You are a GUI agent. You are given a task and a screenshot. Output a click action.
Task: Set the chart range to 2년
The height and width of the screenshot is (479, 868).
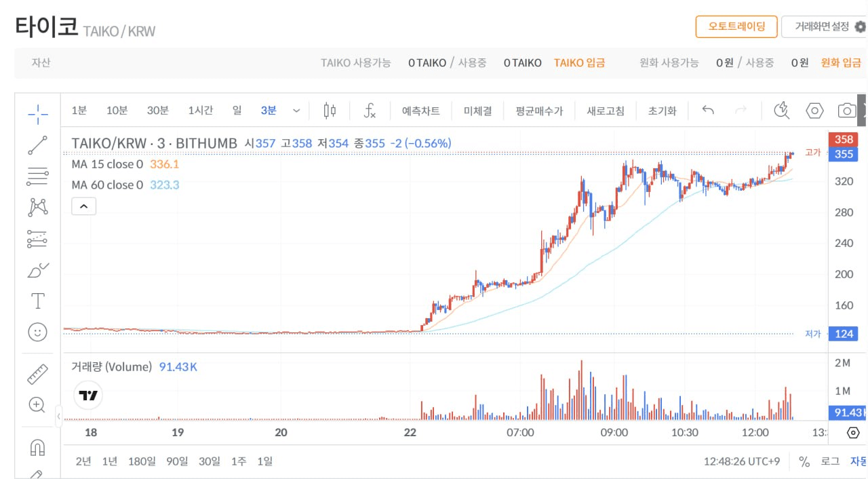(x=83, y=461)
